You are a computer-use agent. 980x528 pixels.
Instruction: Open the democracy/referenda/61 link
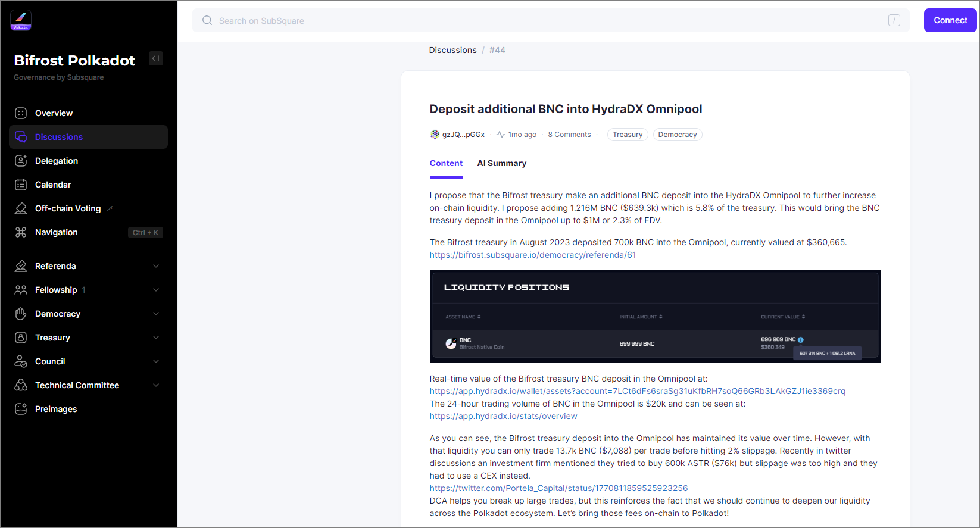pos(533,255)
